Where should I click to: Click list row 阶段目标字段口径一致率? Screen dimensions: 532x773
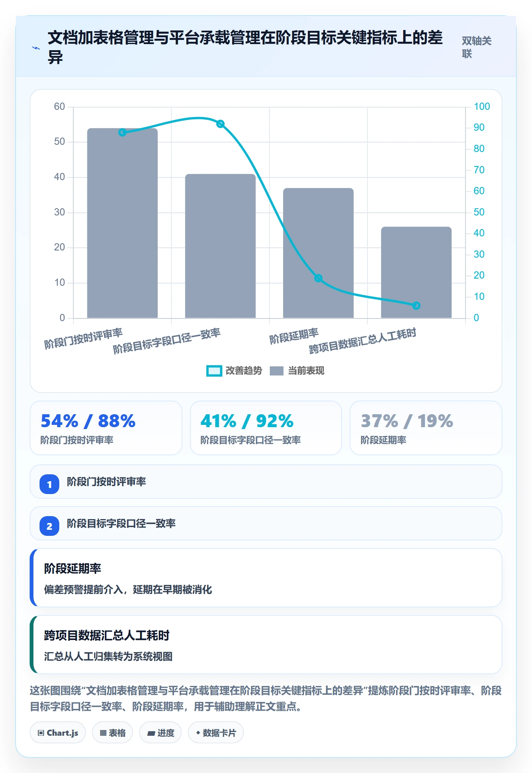point(266,523)
